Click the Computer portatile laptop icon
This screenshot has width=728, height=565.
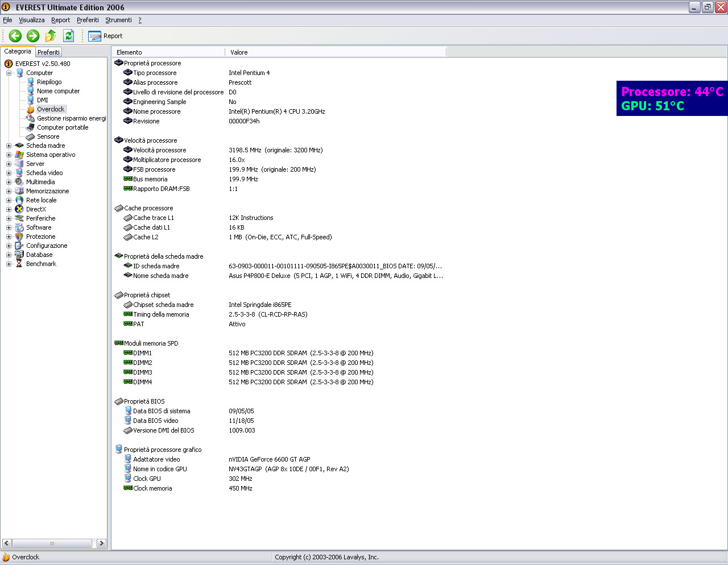click(30, 127)
